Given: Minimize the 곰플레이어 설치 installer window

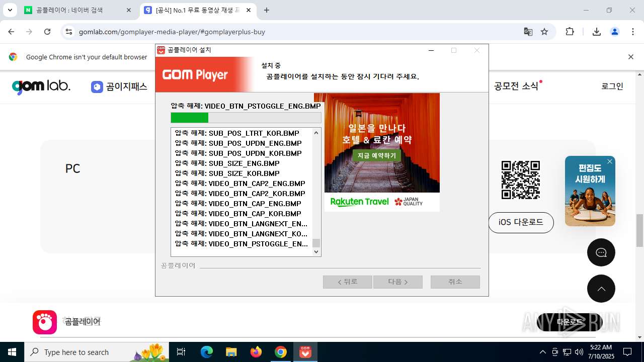Looking at the screenshot, I should coord(431,50).
